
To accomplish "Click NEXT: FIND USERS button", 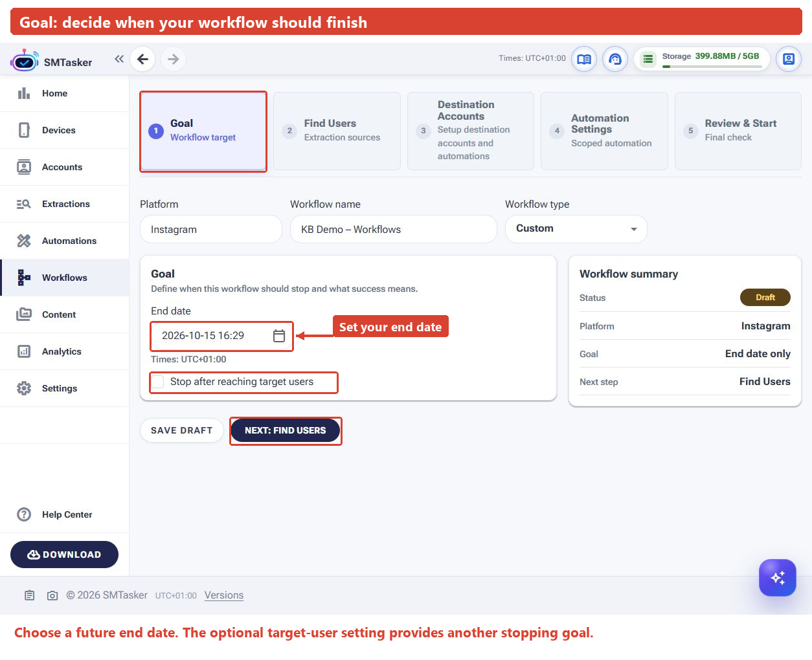I will tap(286, 430).
